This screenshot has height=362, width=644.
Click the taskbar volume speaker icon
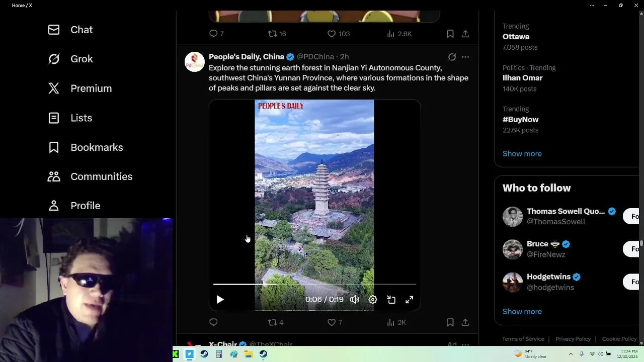[600, 354]
